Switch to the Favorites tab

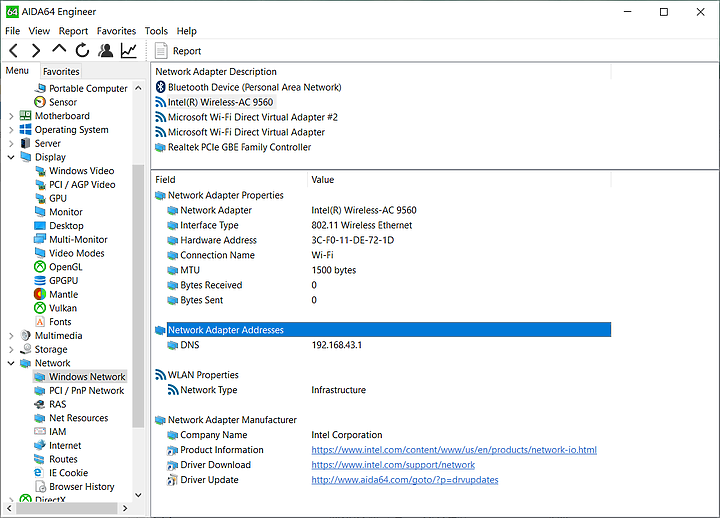point(61,72)
